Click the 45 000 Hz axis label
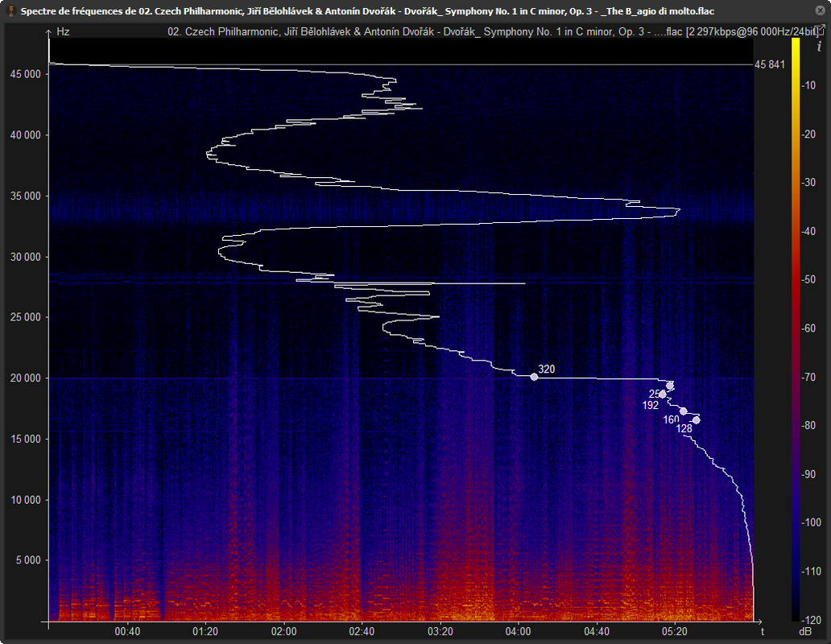Viewport: 831px width, 644px height. [x=26, y=74]
